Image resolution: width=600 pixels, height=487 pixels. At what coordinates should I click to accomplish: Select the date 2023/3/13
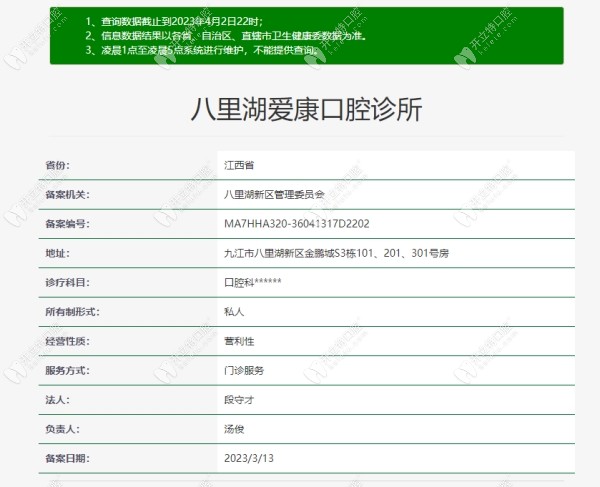tap(249, 458)
